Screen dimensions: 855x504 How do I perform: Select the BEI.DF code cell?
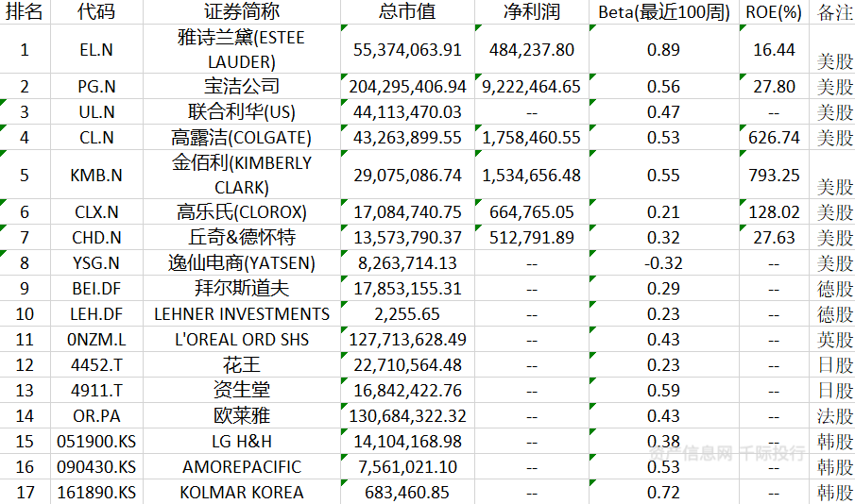pos(96,288)
